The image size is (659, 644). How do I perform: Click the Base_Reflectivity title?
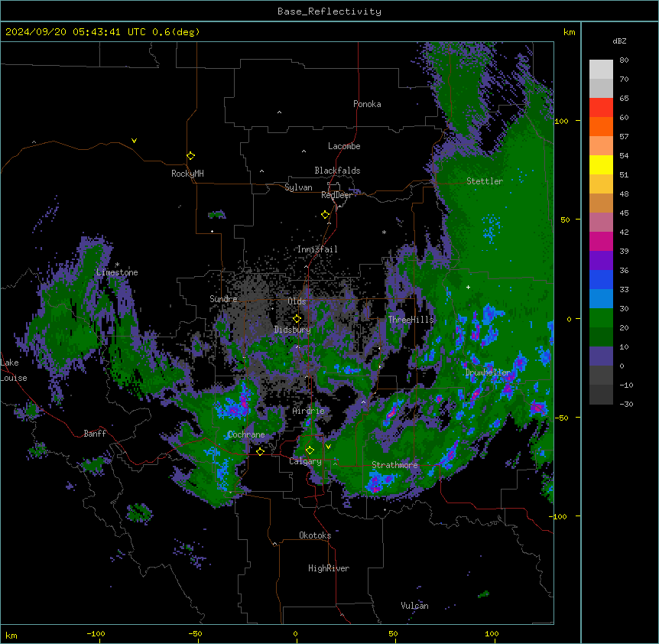coord(329,11)
